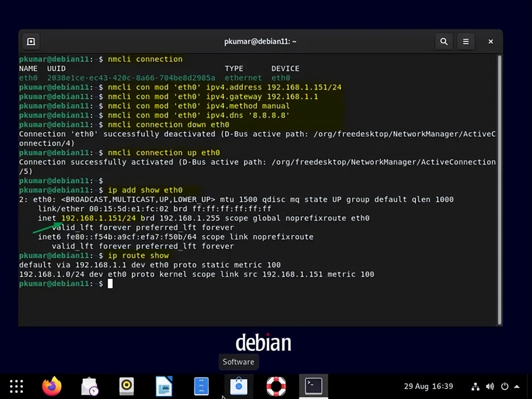Open a new terminal tab
532x399 pixels.
[31, 42]
